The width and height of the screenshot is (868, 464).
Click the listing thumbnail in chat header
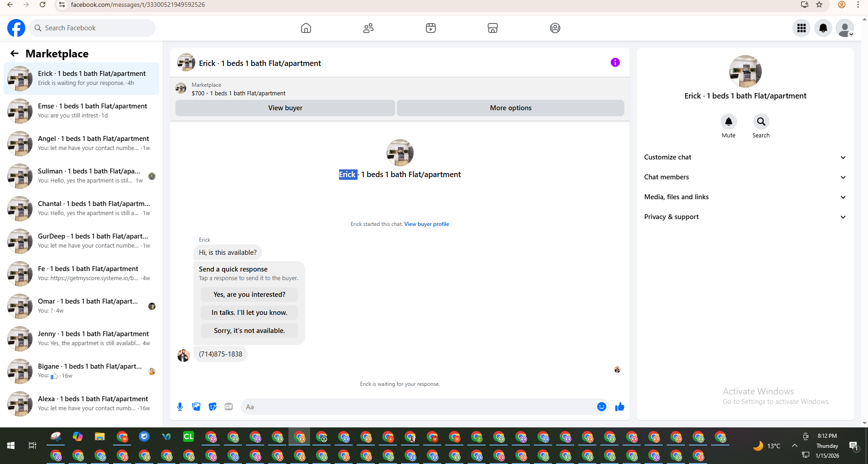(x=186, y=63)
